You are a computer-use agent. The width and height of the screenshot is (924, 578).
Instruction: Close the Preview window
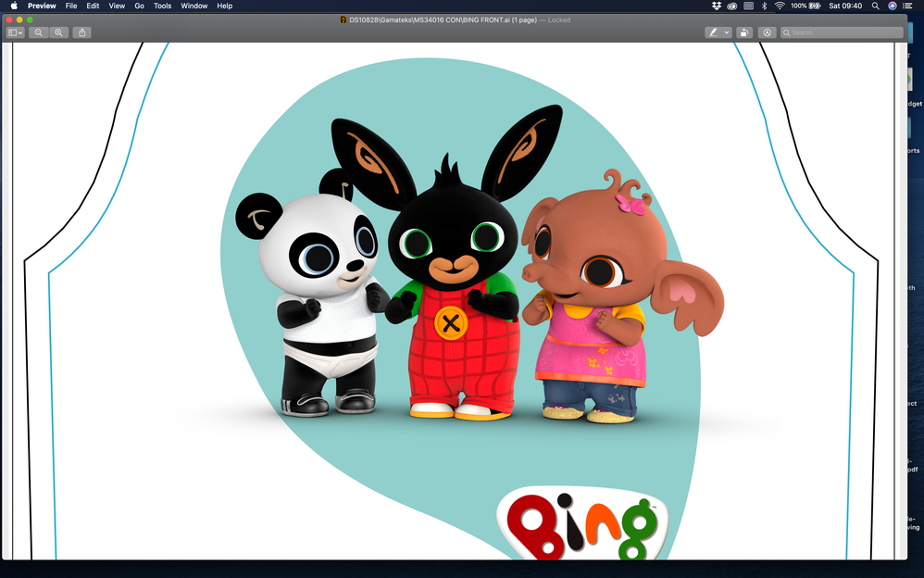(x=9, y=20)
